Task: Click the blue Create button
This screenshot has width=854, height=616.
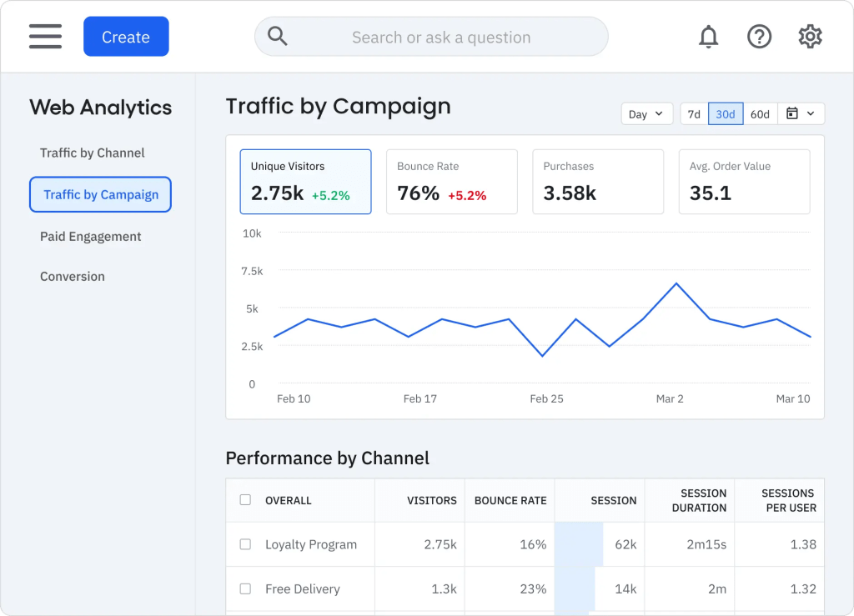Action: (x=126, y=37)
